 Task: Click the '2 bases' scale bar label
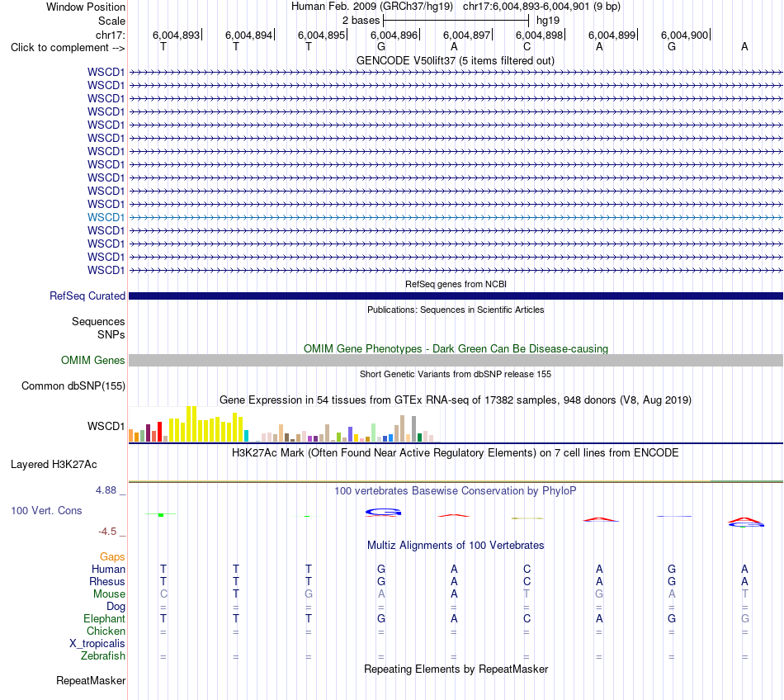361,21
